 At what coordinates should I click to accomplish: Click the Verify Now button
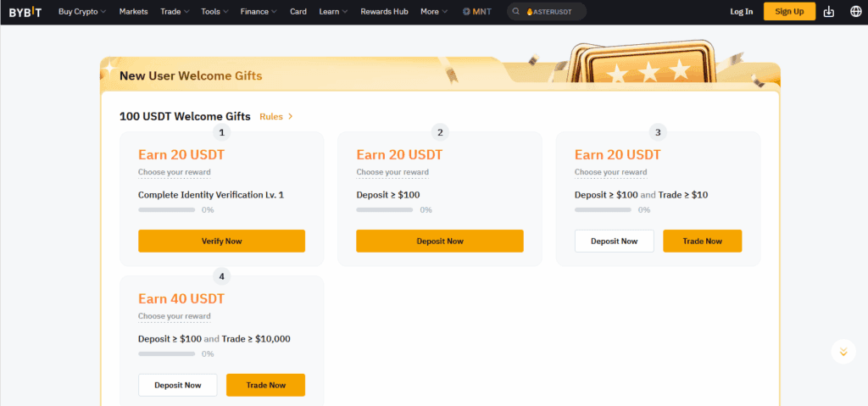pos(221,241)
